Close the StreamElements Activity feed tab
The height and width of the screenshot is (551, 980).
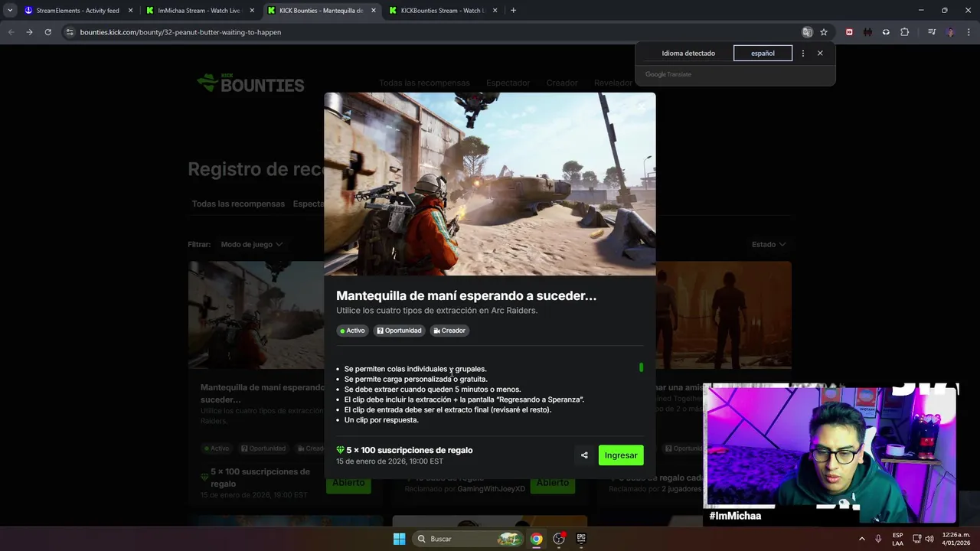(130, 11)
